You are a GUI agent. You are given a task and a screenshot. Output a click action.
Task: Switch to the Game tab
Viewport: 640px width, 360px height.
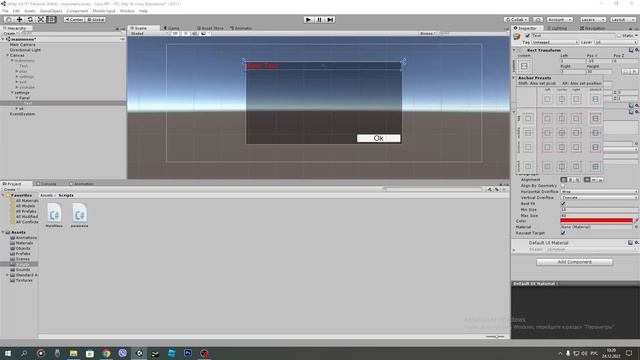pyautogui.click(x=171, y=28)
